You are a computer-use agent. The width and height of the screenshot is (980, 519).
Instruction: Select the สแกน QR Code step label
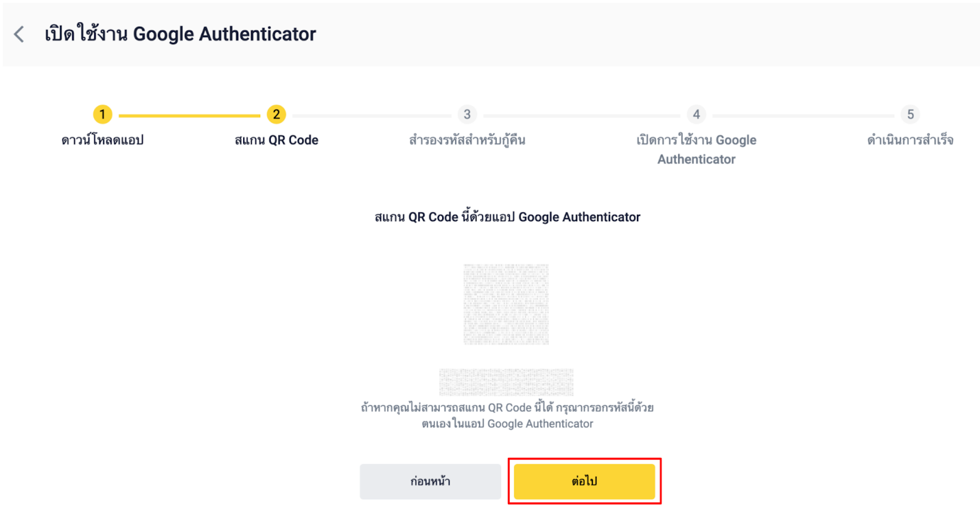click(x=276, y=140)
